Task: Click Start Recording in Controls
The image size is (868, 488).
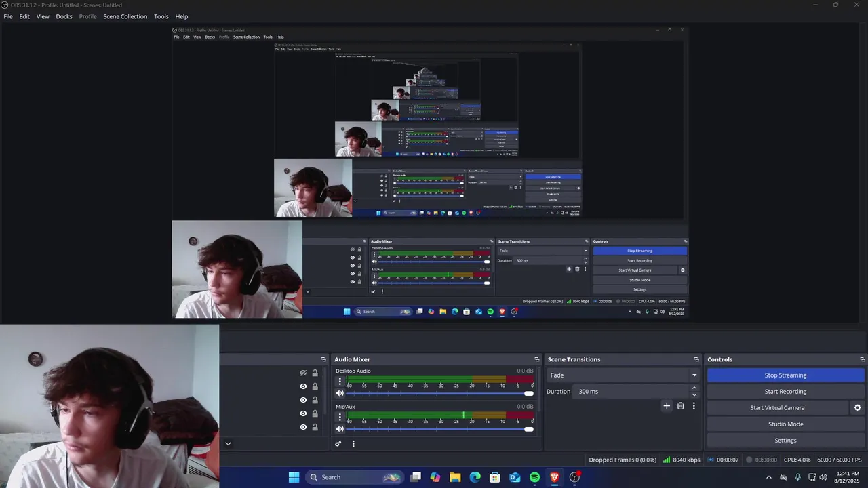Action: point(785,392)
